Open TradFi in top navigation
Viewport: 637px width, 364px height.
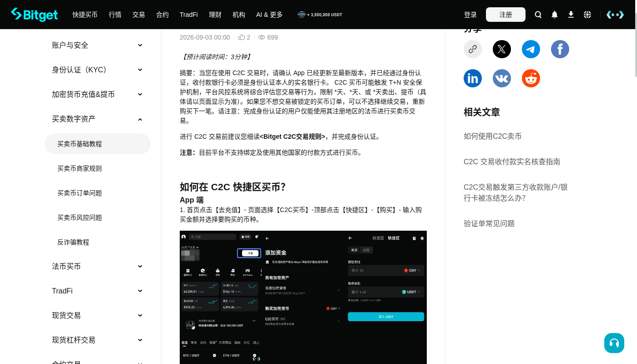point(189,15)
